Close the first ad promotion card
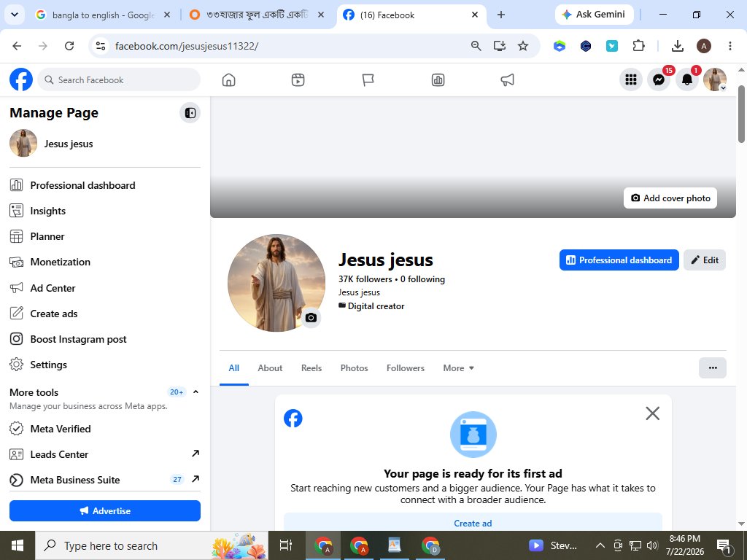This screenshot has height=560, width=747. [653, 413]
